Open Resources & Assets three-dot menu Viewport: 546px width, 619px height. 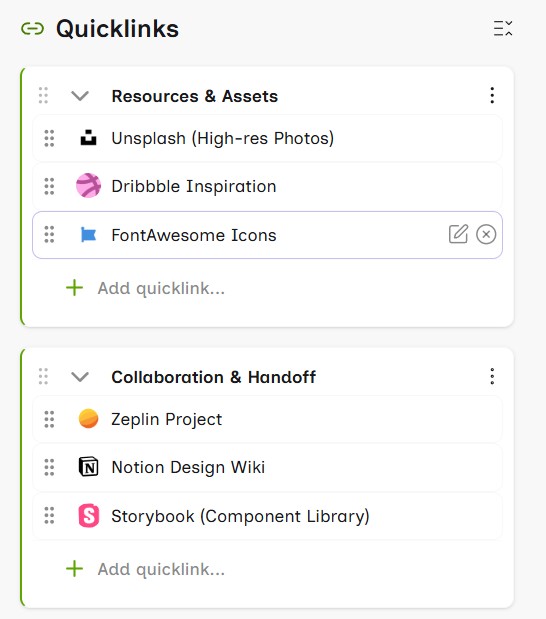pyautogui.click(x=492, y=96)
